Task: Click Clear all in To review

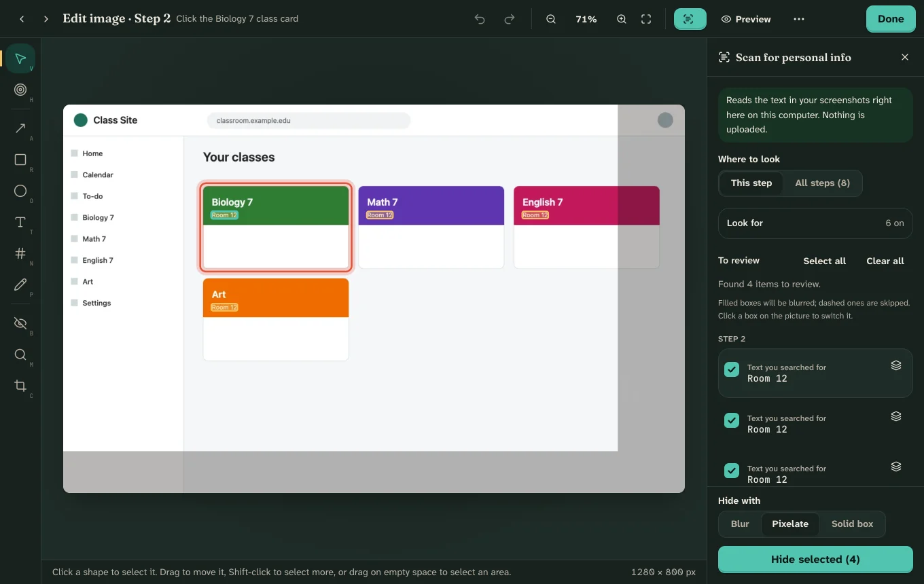Action: pos(885,261)
